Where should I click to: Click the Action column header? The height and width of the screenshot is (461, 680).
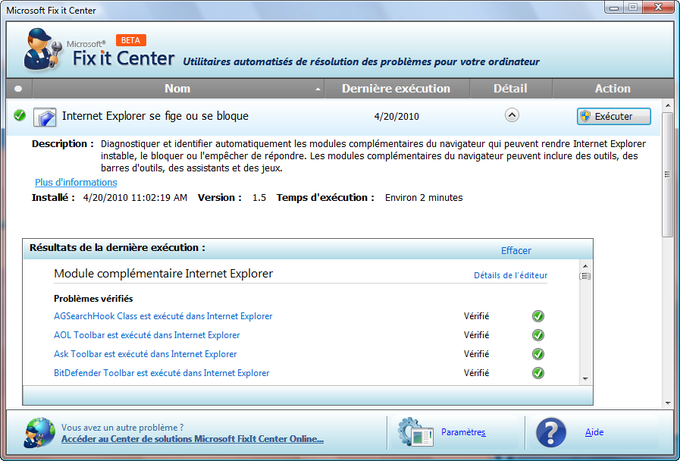coord(612,88)
